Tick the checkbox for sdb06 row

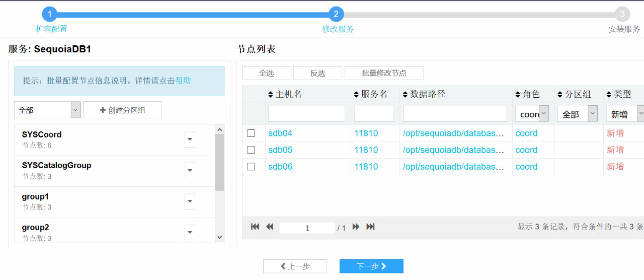pyautogui.click(x=251, y=167)
